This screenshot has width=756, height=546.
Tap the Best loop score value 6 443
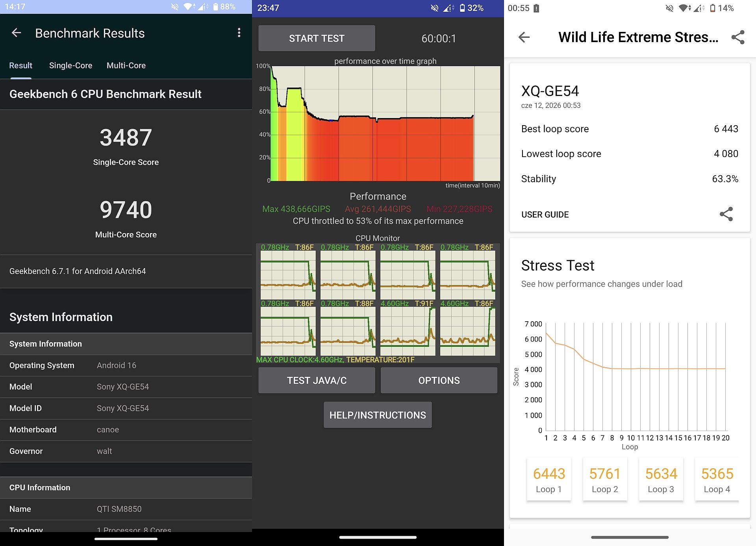coord(726,129)
